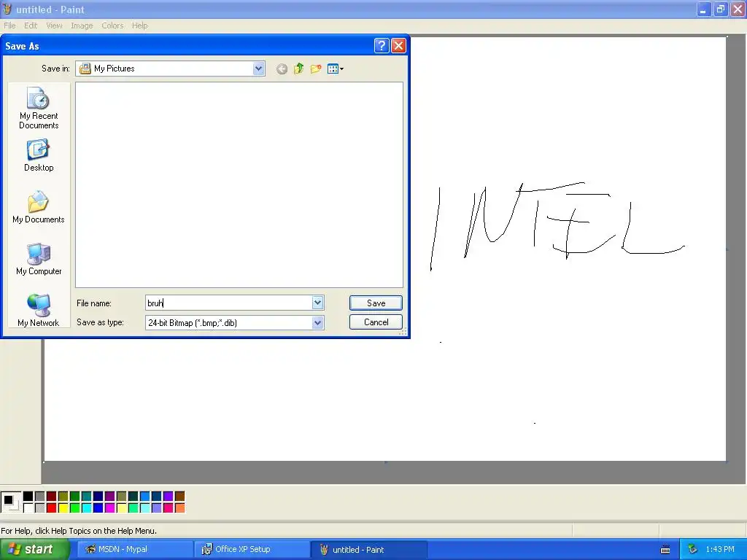The height and width of the screenshot is (560, 747).
Task: Open the Edit menu in Paint
Action: 31,26
